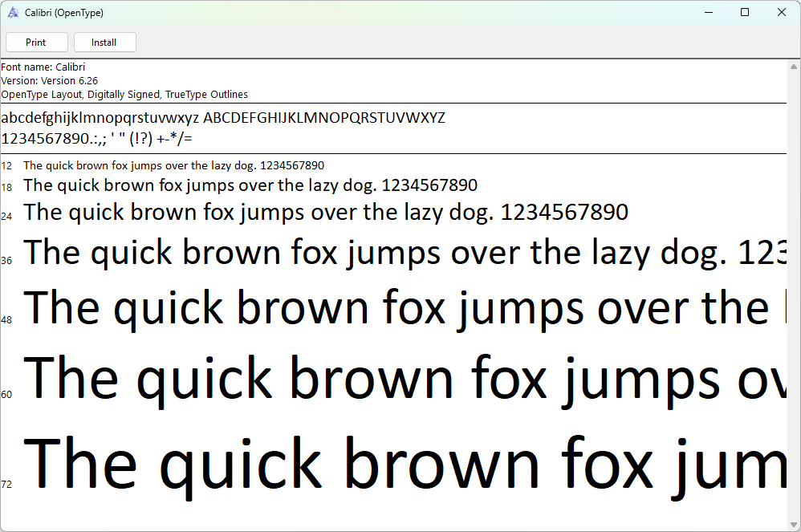Image resolution: width=801 pixels, height=532 pixels.
Task: Click the size label "60"
Action: (6, 394)
